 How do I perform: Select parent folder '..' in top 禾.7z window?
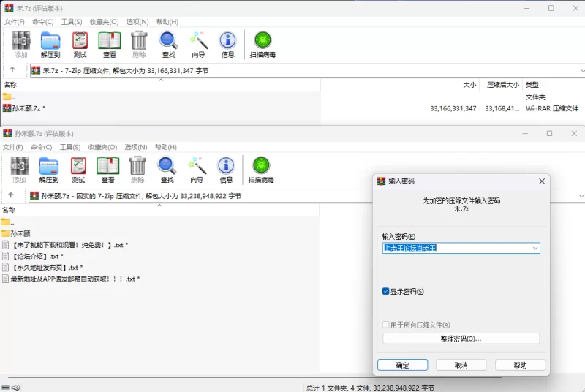(x=10, y=97)
